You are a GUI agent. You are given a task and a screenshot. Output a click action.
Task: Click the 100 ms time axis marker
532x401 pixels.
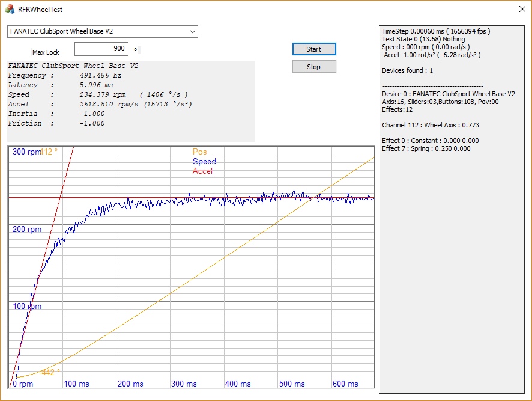77,384
